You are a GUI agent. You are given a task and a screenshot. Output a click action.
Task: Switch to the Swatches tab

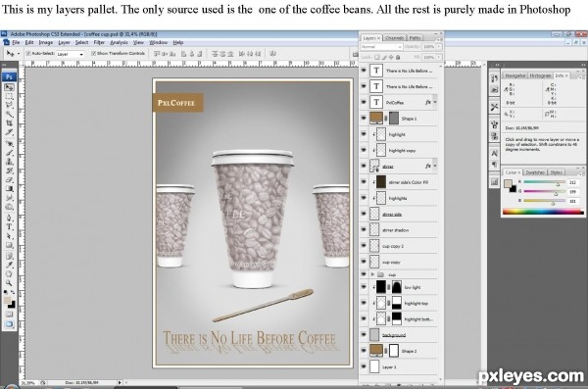tap(535, 172)
